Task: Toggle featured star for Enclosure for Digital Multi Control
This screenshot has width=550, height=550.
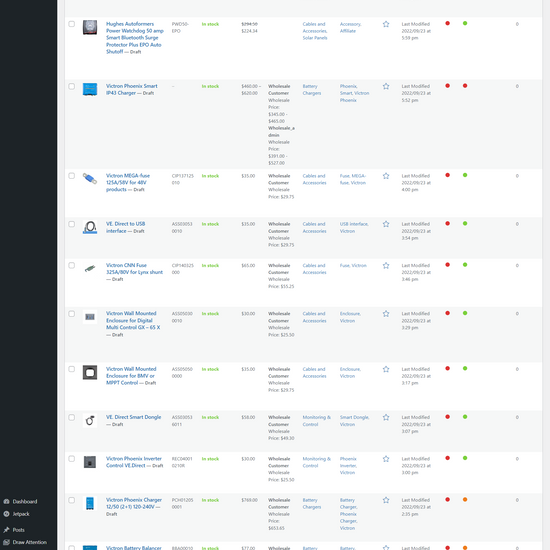Action: click(386, 314)
